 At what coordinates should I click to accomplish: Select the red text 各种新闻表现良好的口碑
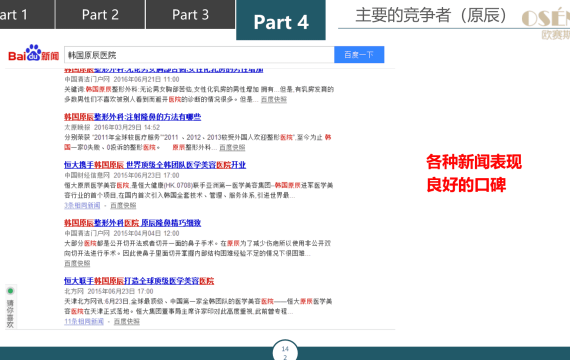pos(474,173)
